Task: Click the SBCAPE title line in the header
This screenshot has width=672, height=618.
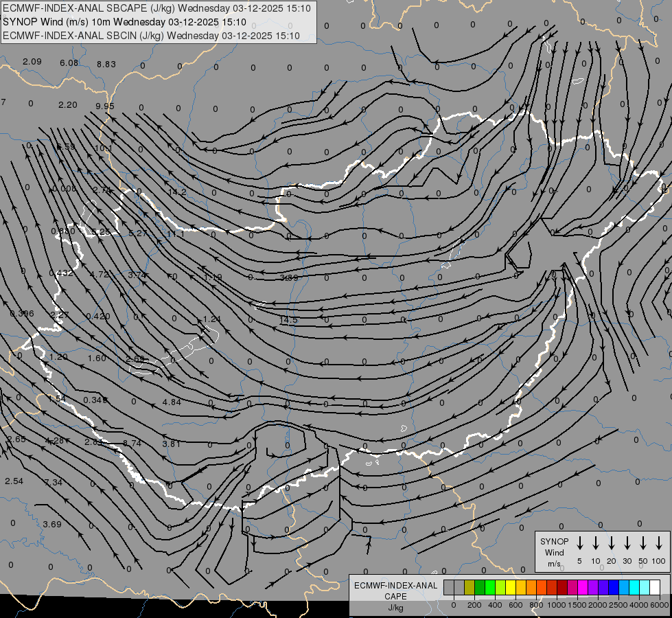Action: (x=157, y=8)
